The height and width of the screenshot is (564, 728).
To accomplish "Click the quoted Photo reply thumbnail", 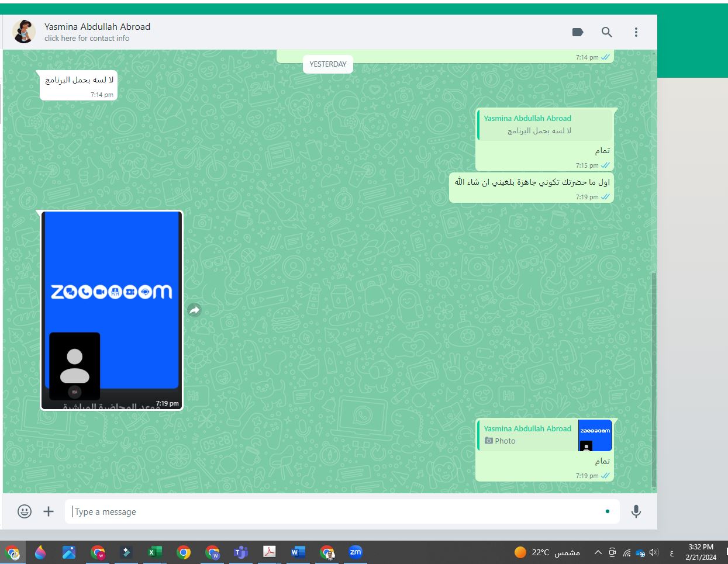I will (x=595, y=435).
